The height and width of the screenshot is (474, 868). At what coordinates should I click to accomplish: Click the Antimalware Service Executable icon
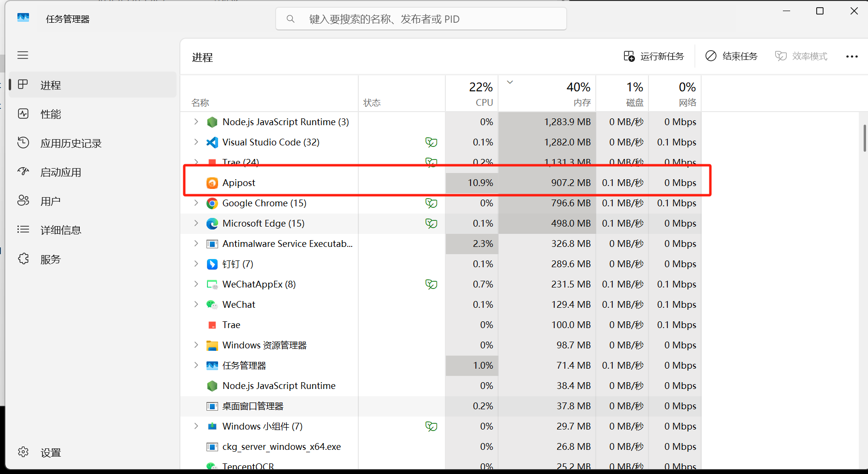coord(212,244)
